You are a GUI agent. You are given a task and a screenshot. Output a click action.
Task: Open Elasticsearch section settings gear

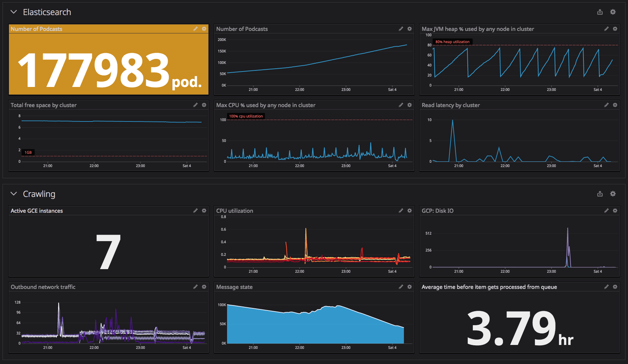point(613,12)
